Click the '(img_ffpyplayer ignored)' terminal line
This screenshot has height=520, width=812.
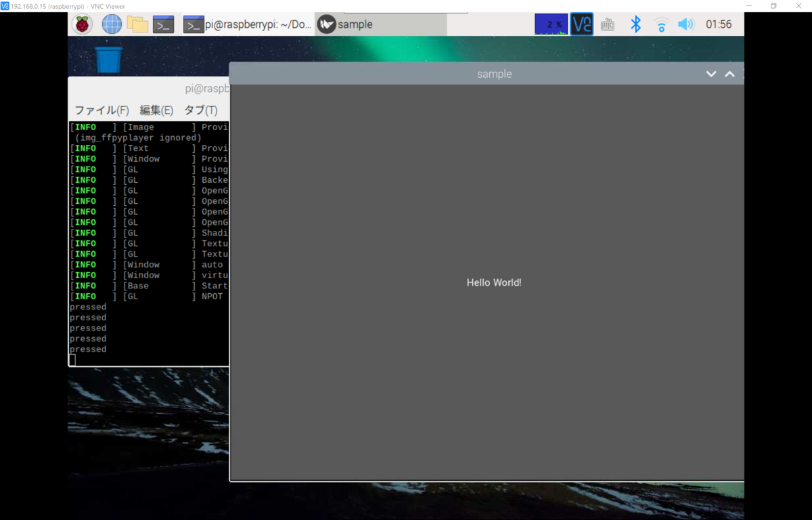click(138, 137)
